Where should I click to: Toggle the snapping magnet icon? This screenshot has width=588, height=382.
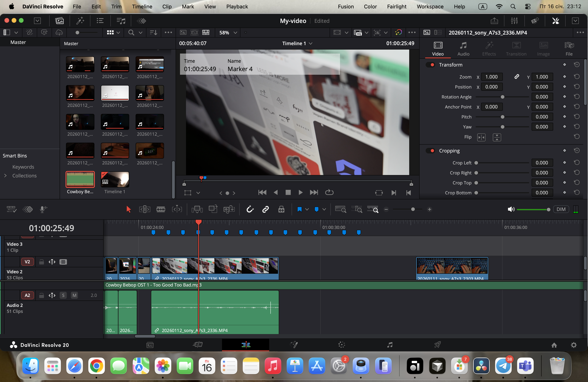click(250, 210)
